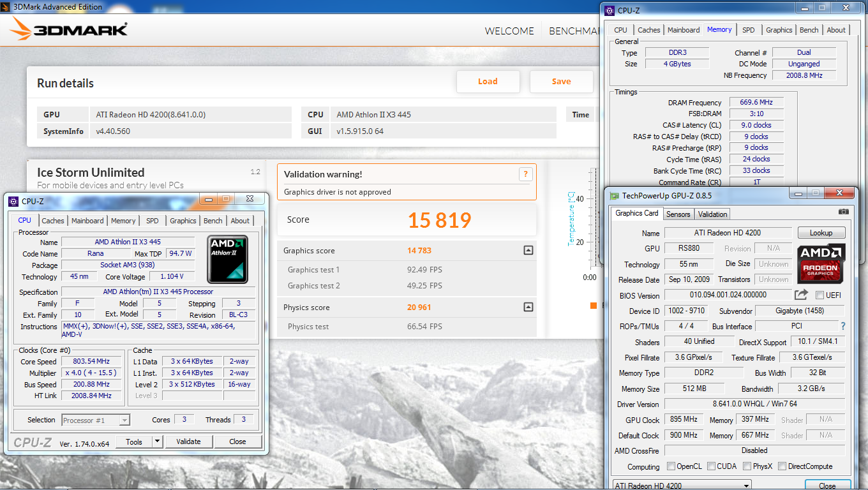Image resolution: width=868 pixels, height=490 pixels.
Task: Open the Processor #1 selection dropdown
Action: (x=124, y=420)
